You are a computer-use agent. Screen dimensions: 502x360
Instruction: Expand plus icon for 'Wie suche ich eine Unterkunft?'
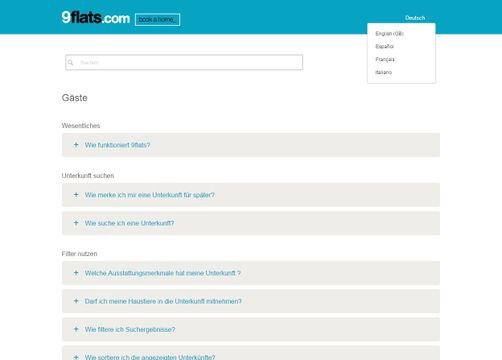pos(76,223)
